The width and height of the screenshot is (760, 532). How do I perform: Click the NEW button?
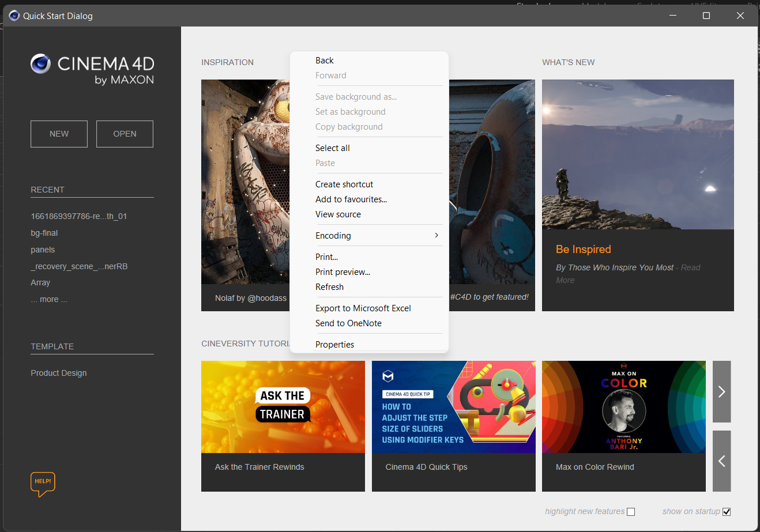[59, 134]
